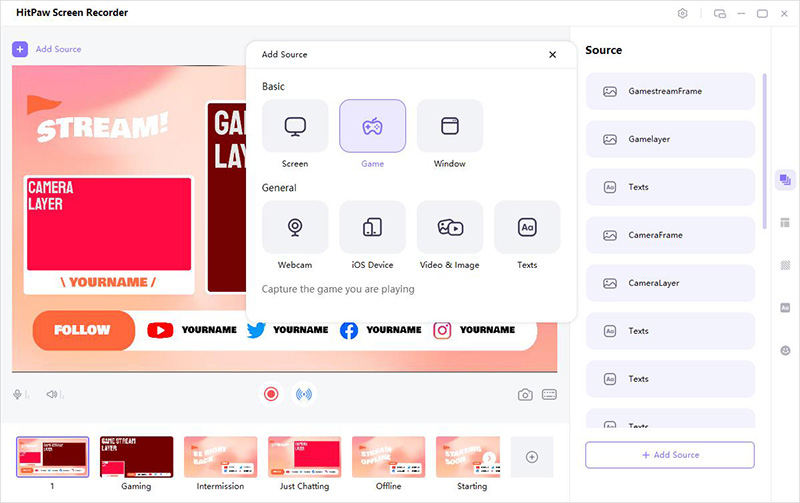Take a screenshot with the camera icon
800x503 pixels.
point(525,394)
